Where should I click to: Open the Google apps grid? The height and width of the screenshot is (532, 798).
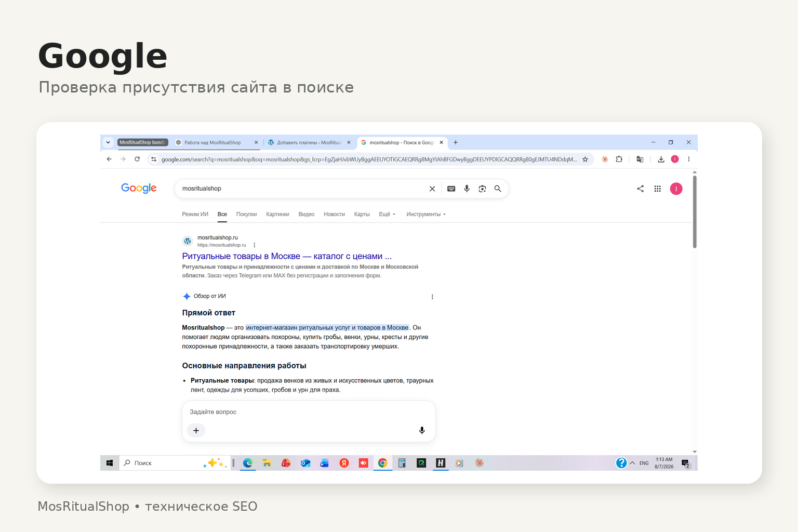(658, 189)
